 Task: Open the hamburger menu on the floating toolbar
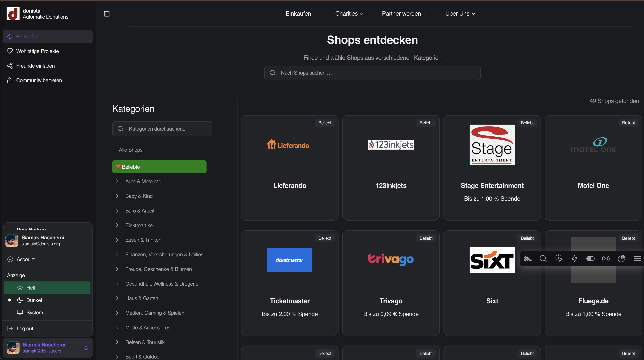pyautogui.click(x=637, y=258)
